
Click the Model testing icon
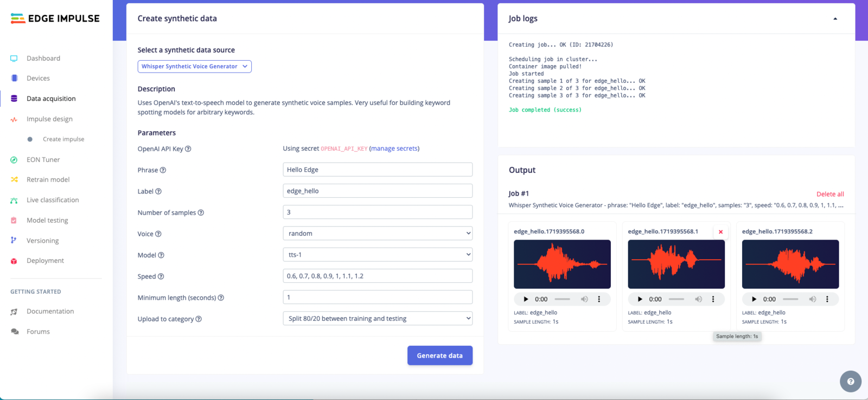pos(14,220)
